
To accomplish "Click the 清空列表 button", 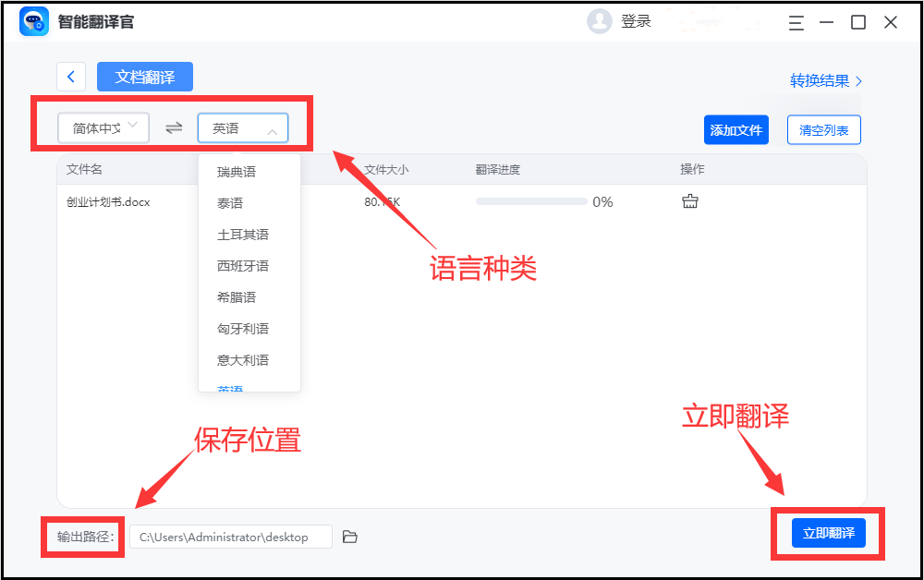I will (x=823, y=129).
